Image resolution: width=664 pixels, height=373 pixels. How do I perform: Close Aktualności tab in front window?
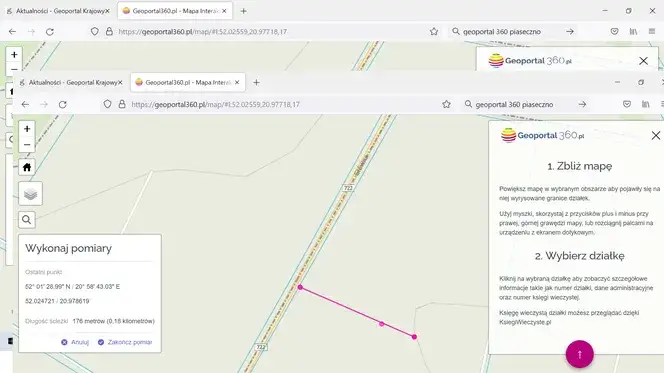click(120, 83)
